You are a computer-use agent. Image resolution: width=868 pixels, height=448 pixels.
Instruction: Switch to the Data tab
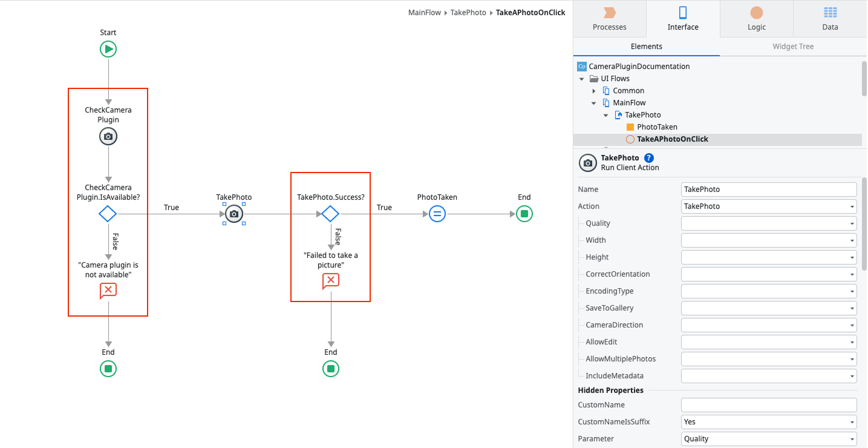click(x=830, y=19)
